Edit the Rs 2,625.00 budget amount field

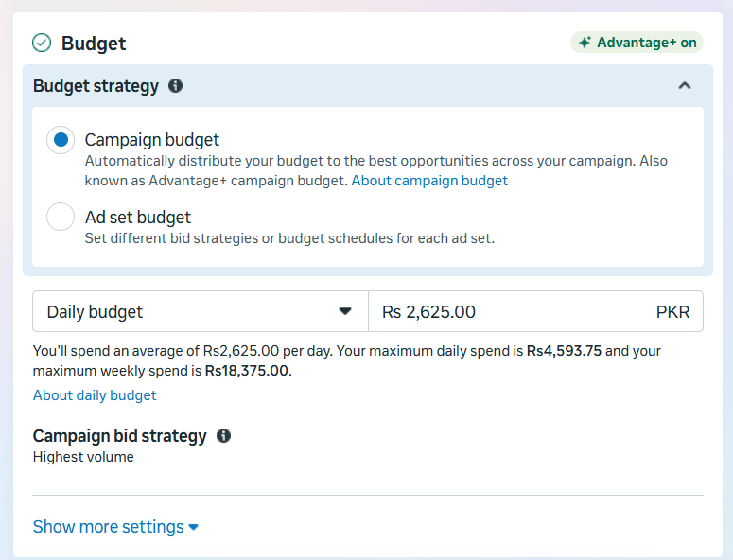coord(535,311)
